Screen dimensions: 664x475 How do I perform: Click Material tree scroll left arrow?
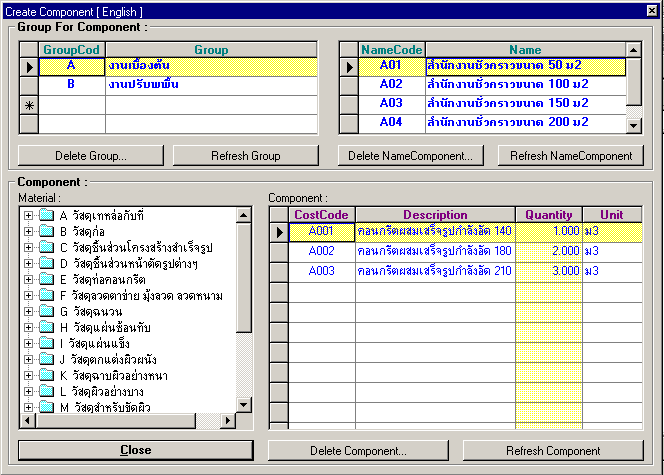28,420
